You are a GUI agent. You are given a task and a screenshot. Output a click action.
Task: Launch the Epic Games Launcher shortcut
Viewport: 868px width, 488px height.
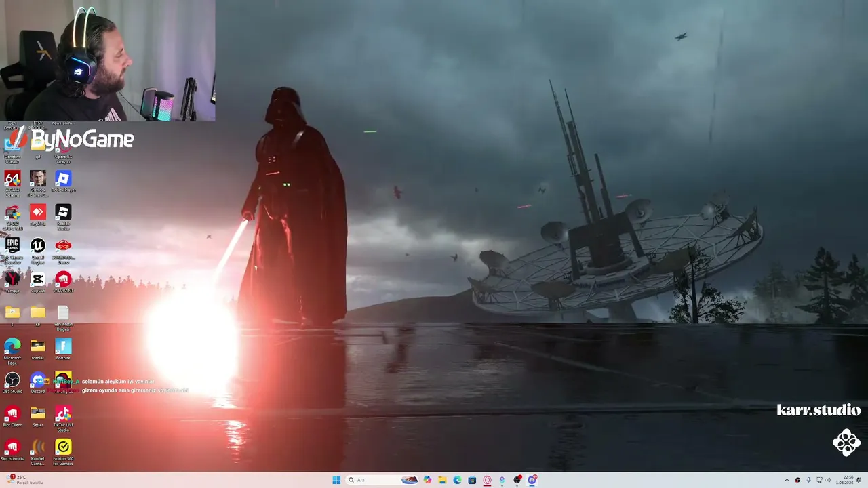(12, 250)
